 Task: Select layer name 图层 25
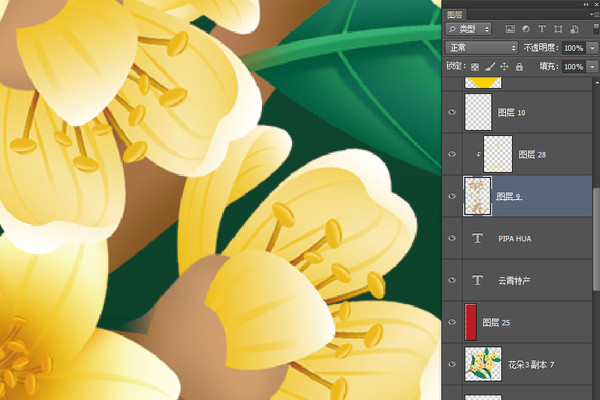(496, 323)
